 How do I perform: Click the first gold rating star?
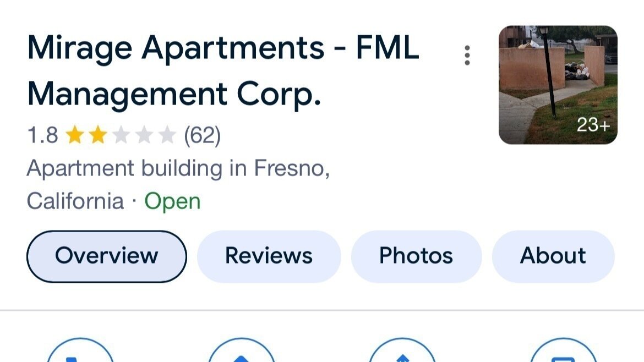pyautogui.click(x=74, y=135)
